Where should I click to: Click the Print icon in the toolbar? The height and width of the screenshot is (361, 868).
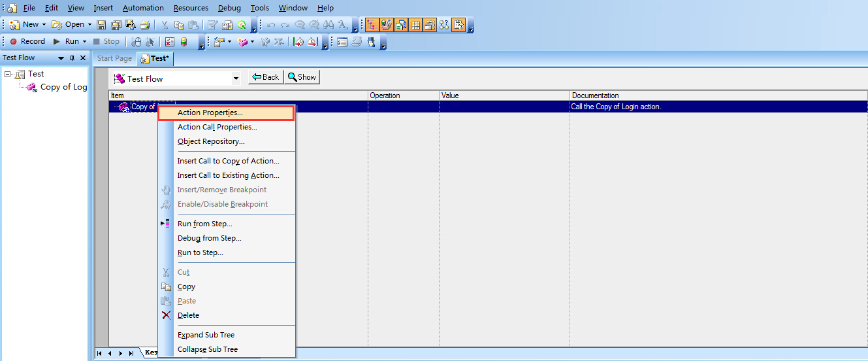point(144,25)
